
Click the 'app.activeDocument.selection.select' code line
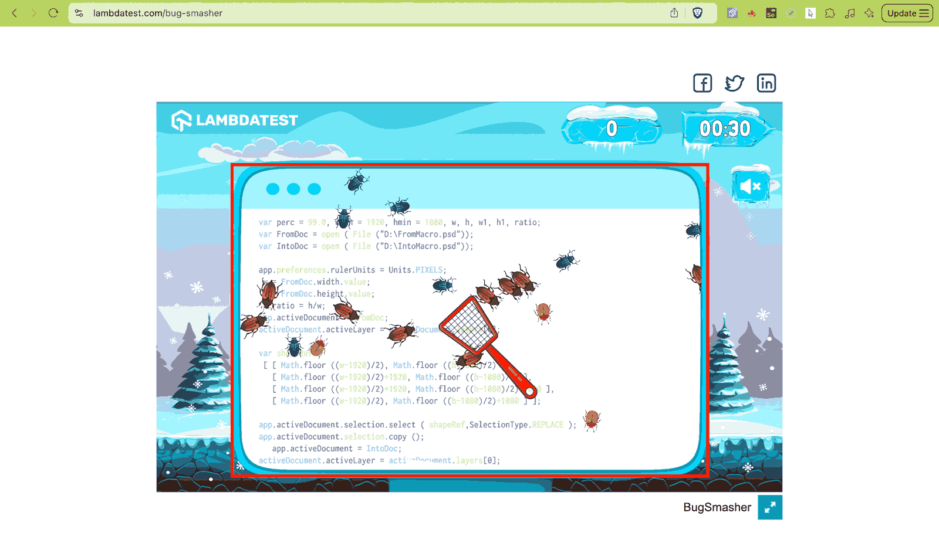click(417, 425)
